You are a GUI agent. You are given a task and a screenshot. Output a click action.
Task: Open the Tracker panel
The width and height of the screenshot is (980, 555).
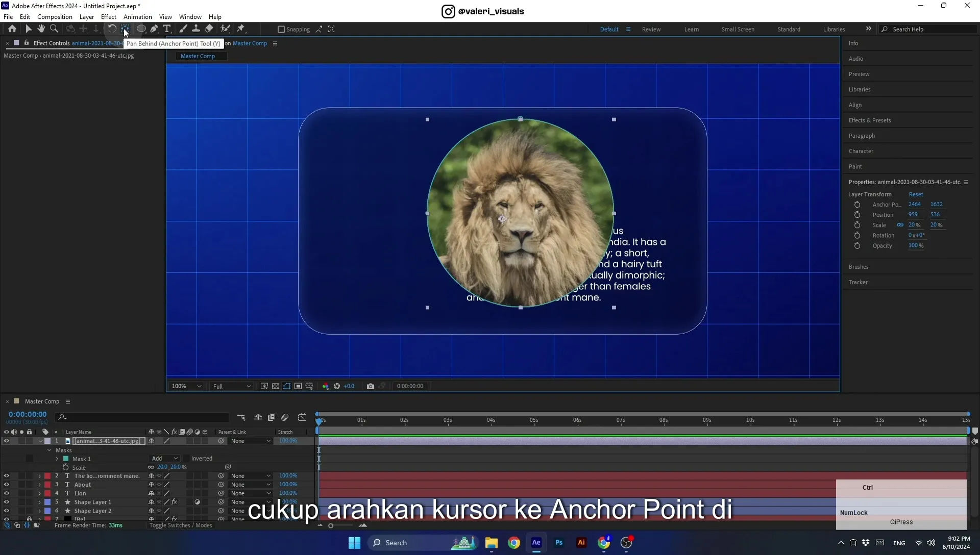pos(858,282)
